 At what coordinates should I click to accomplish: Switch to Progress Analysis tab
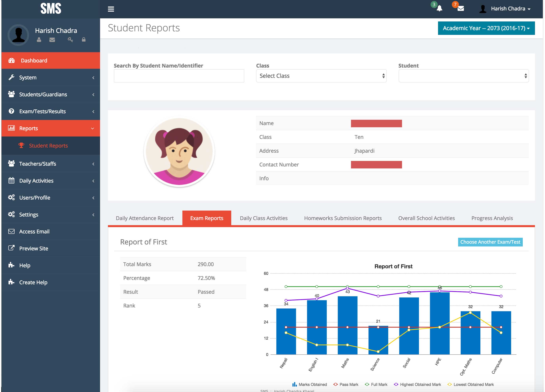492,218
